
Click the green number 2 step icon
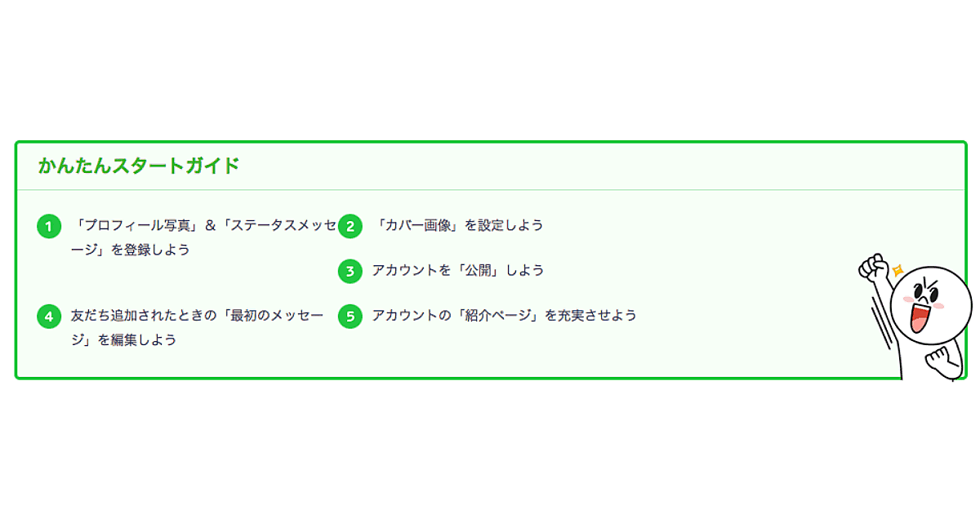click(350, 226)
